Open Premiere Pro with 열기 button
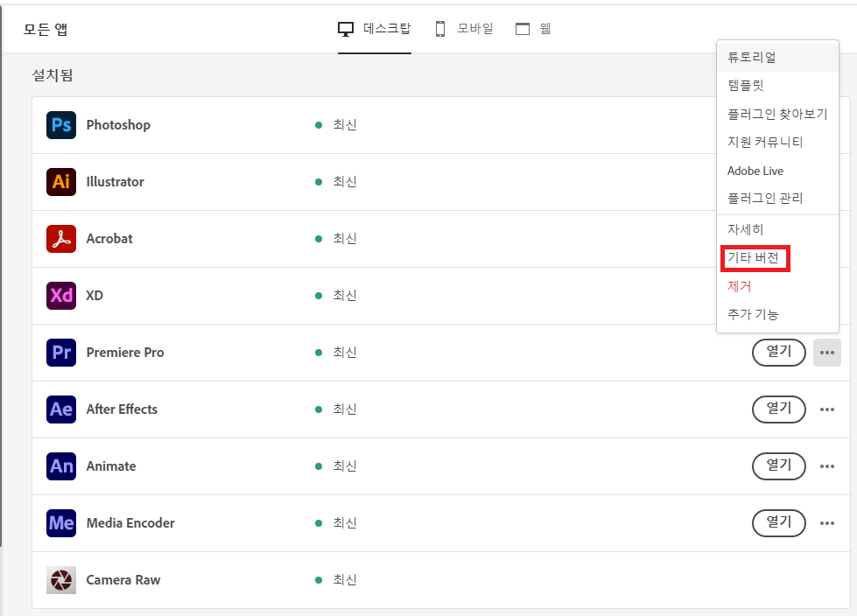This screenshot has height=616, width=857. [779, 353]
